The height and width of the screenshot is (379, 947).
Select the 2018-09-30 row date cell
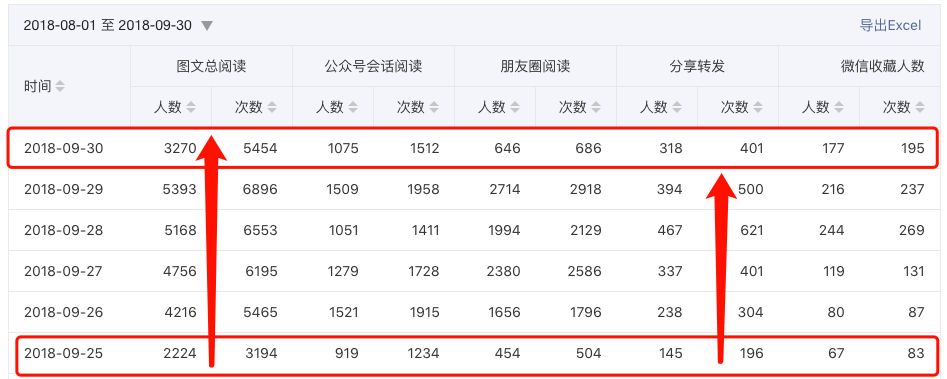coord(63,148)
